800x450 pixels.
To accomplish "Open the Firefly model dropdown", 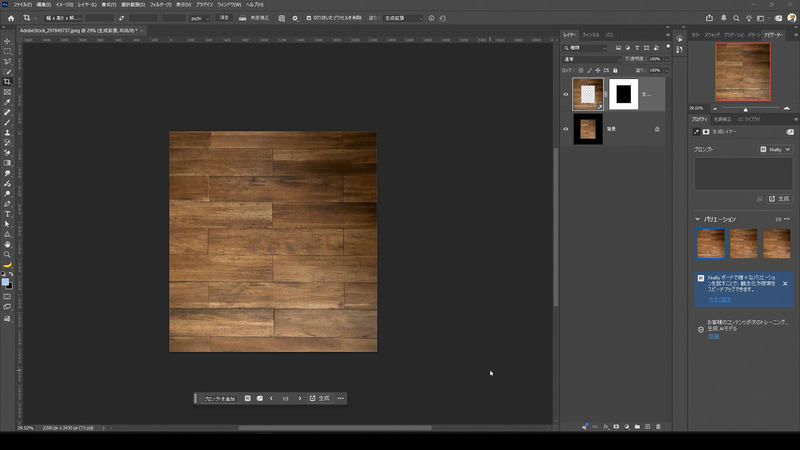I will click(775, 149).
